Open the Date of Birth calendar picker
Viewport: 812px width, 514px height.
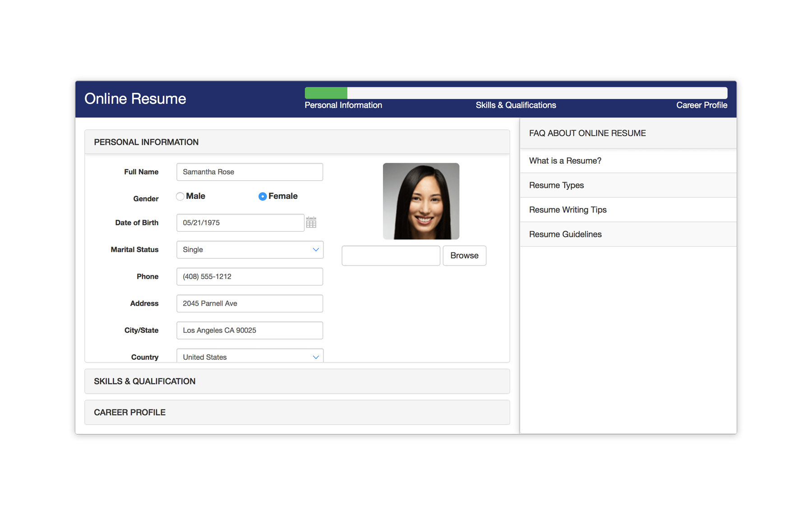311,223
